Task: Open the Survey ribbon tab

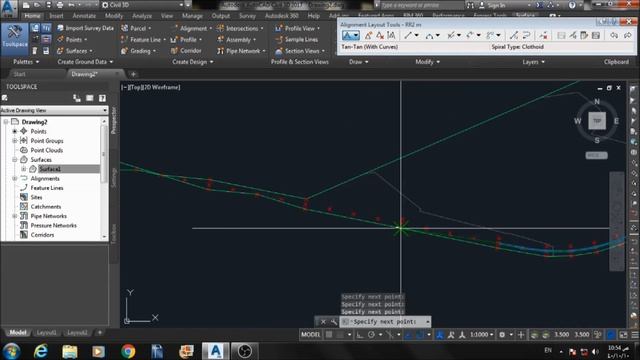Action: (247, 16)
